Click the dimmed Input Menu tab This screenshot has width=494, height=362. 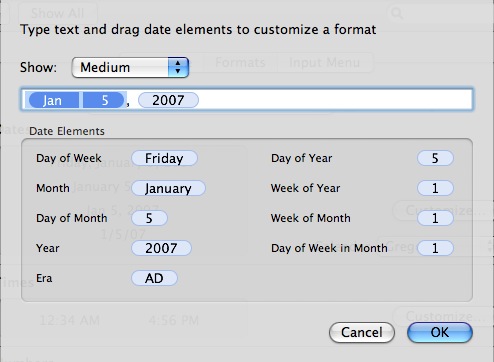pos(324,62)
